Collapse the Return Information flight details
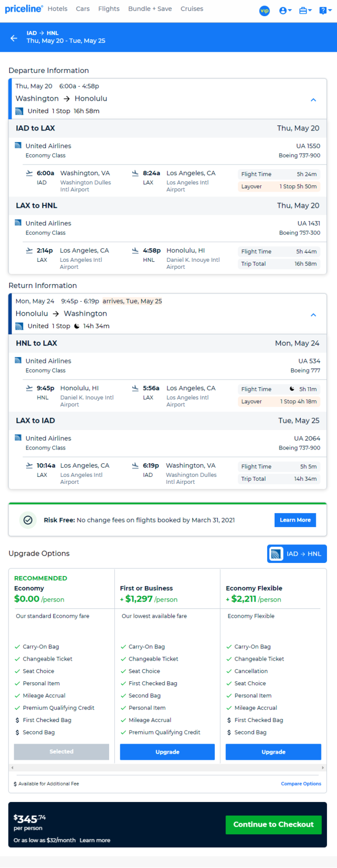The width and height of the screenshot is (337, 868). [x=313, y=315]
